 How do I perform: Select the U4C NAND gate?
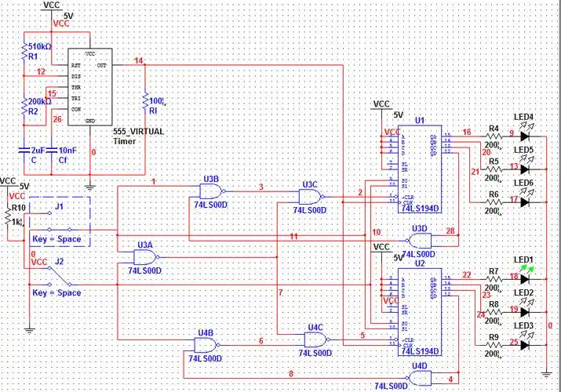316,338
